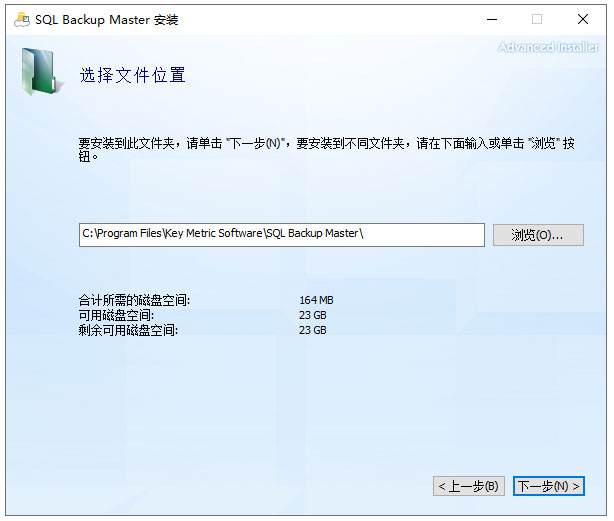Click the 剩余可用磁盘空间 label
The width and height of the screenshot is (614, 521).
pyautogui.click(x=128, y=330)
